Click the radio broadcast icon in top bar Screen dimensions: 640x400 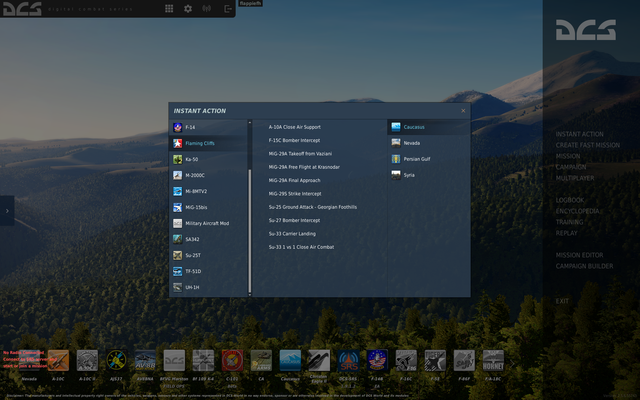coord(207,9)
